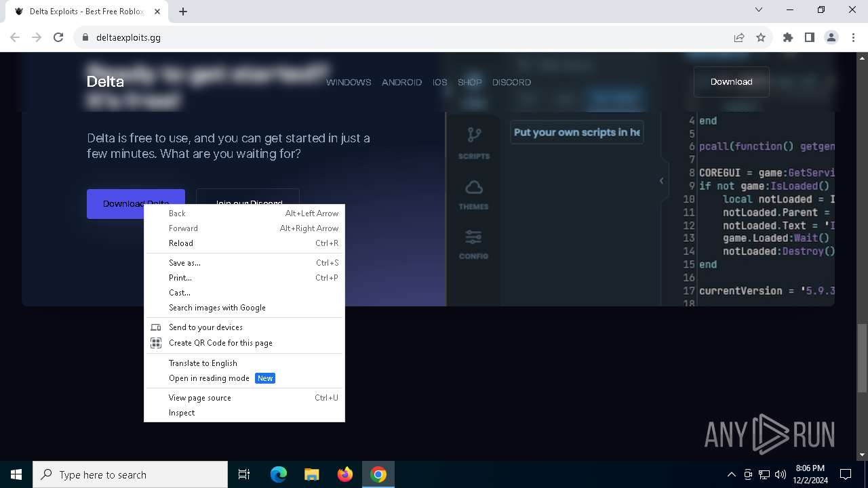The height and width of the screenshot is (488, 868).
Task: Open a new tab with the plus button
Action: click(183, 11)
